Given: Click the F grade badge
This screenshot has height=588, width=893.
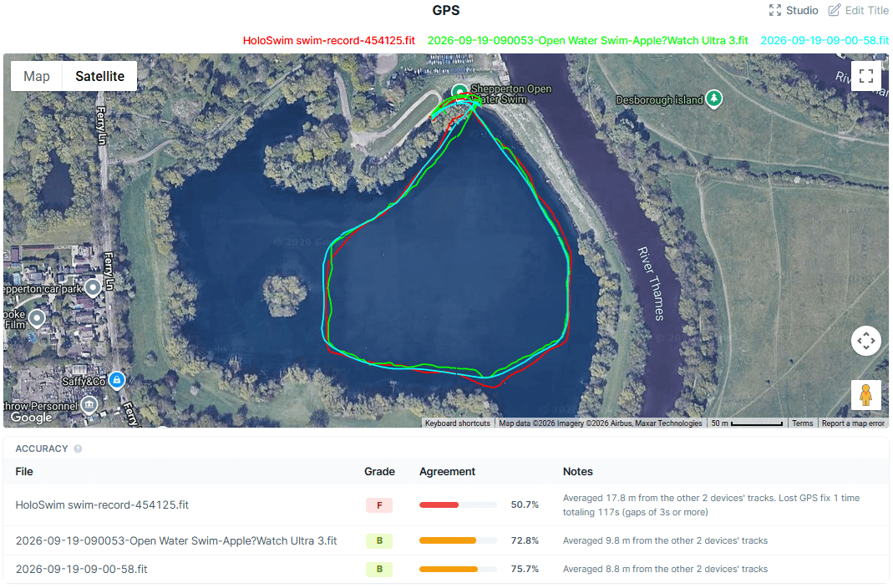Looking at the screenshot, I should 379,505.
